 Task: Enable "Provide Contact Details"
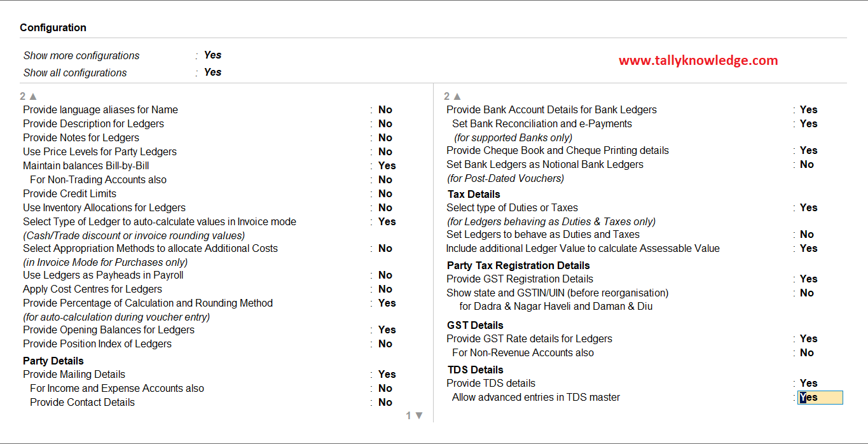pyautogui.click(x=385, y=402)
